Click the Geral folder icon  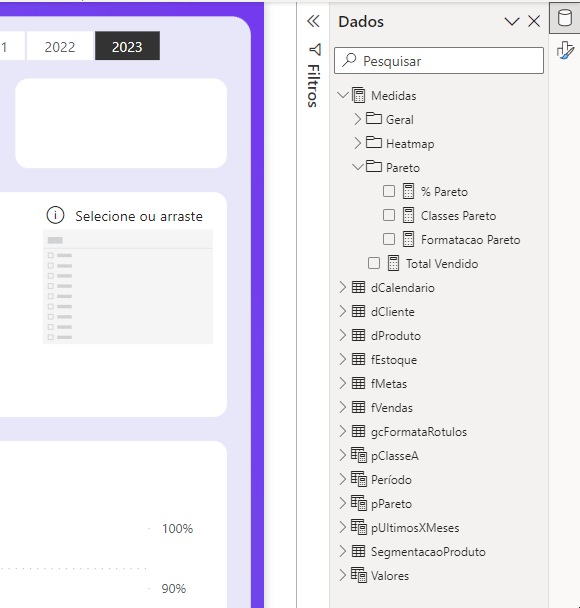(x=374, y=118)
